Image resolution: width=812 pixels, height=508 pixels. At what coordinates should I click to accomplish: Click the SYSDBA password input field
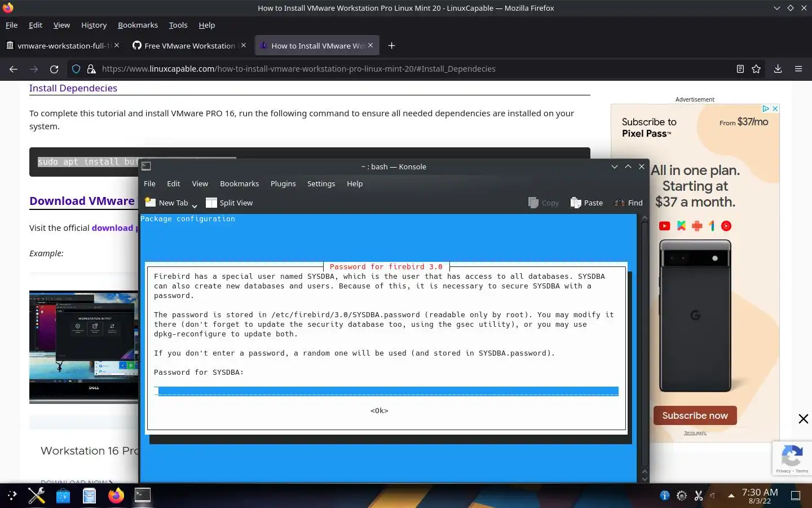tap(386, 391)
